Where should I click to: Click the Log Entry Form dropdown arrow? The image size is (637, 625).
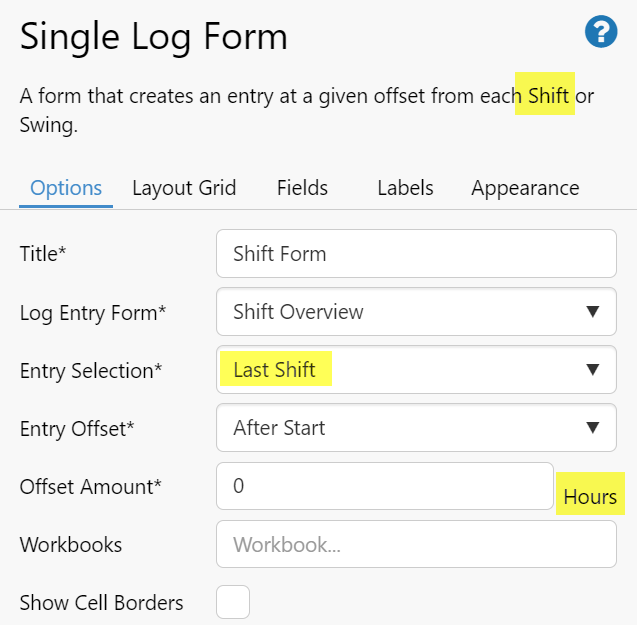click(593, 312)
